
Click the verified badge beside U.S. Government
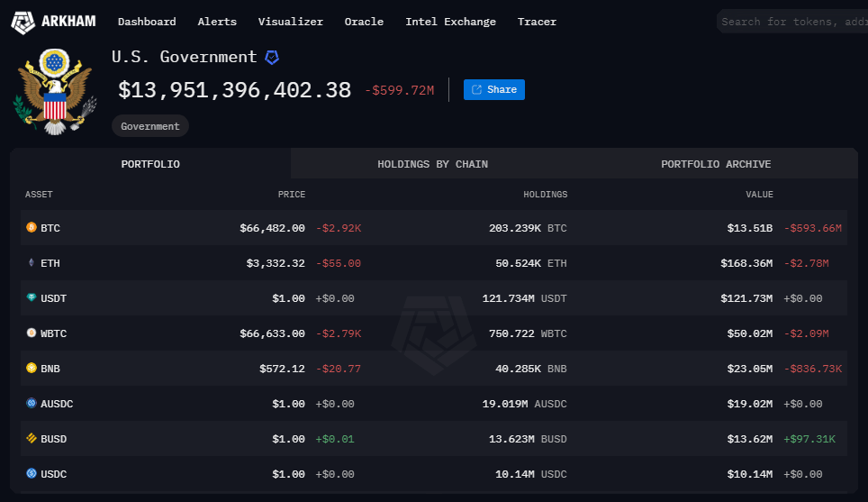[x=272, y=58]
